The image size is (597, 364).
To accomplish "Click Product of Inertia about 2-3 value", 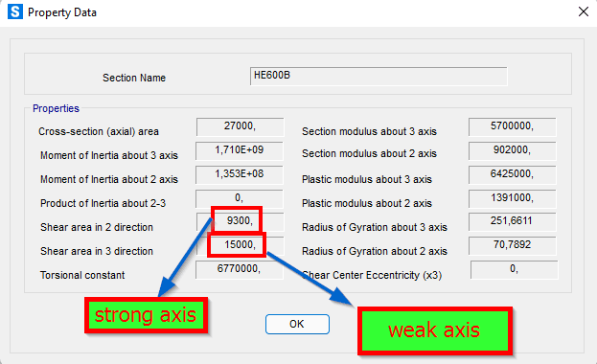I will (x=240, y=198).
